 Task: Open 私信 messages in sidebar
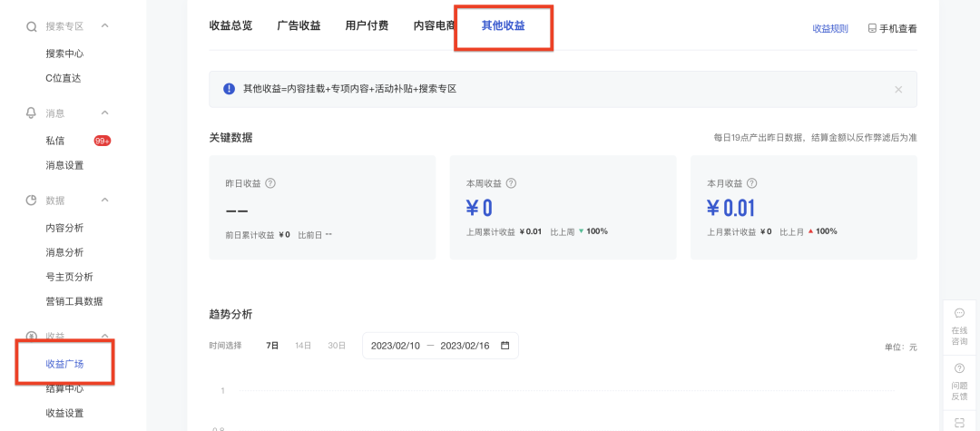[x=55, y=141]
